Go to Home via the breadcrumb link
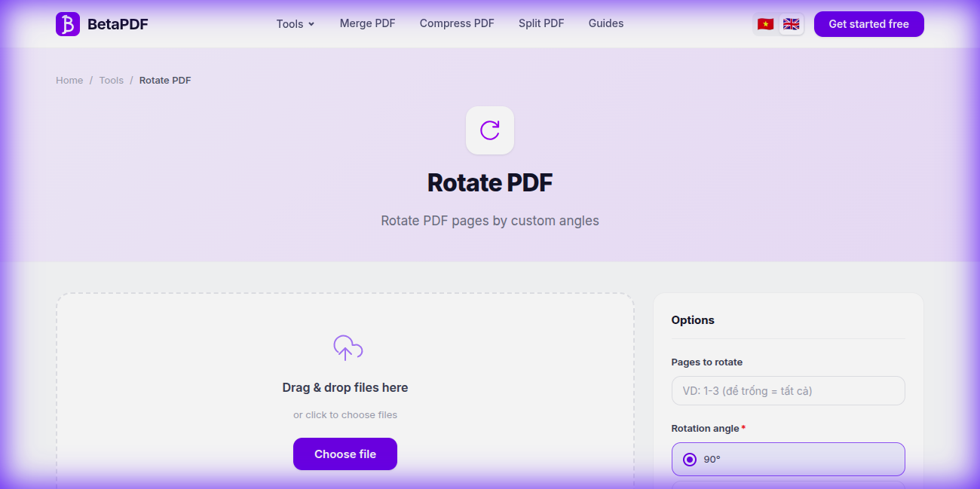Image resolution: width=980 pixels, height=489 pixels. click(69, 80)
